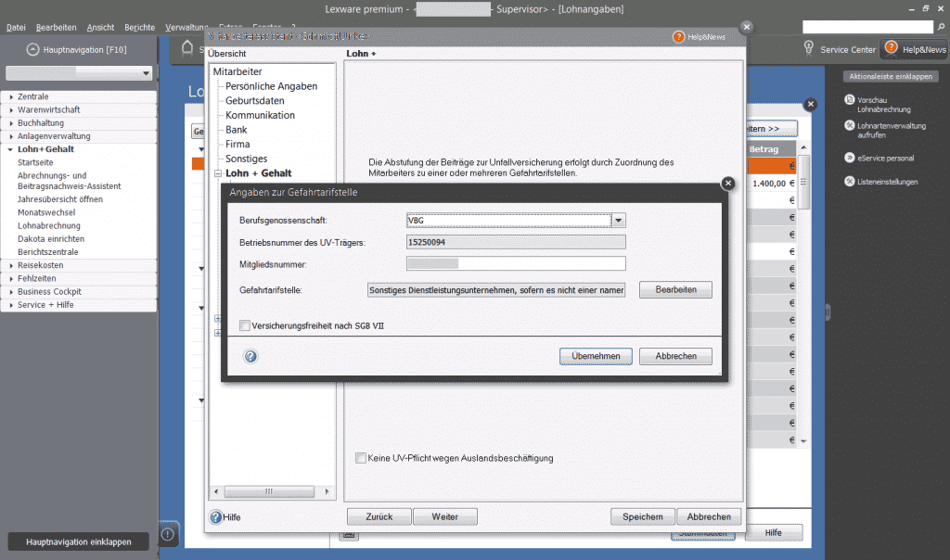Click the orange Help&News icon top right

pos(891,47)
